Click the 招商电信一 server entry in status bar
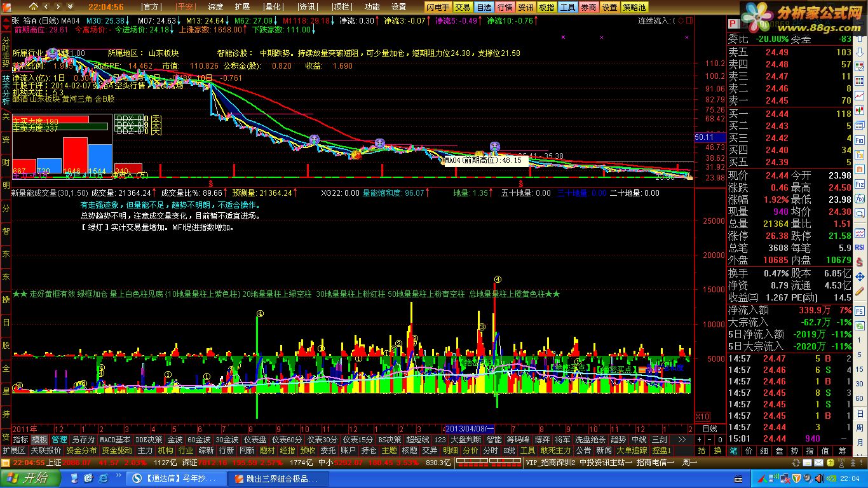Screen dimensions: 868x488 tap(655, 462)
